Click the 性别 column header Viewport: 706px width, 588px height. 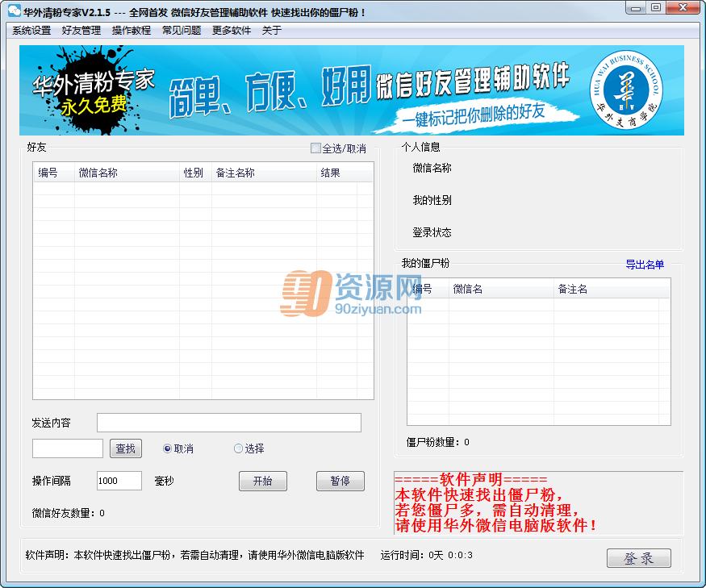pos(195,173)
